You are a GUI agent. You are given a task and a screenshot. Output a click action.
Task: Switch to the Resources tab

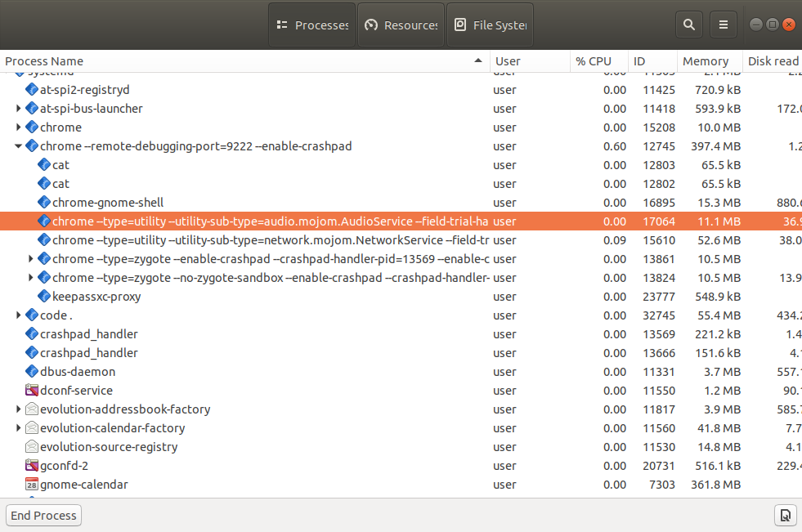401,25
